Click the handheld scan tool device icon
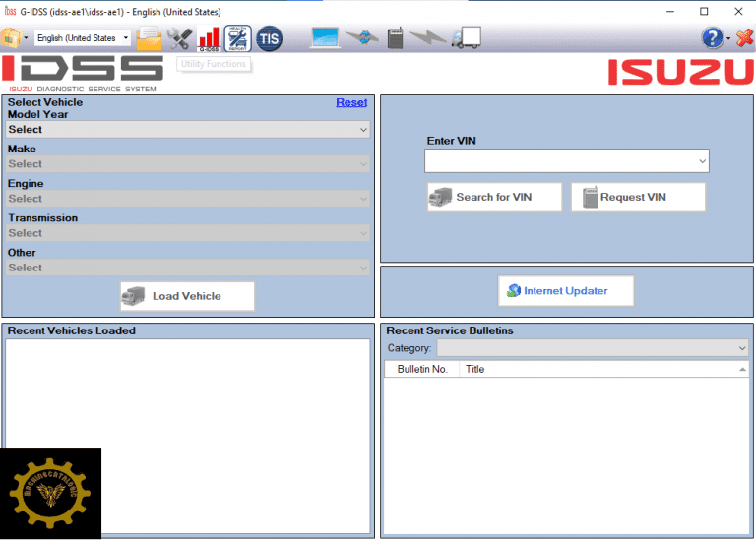The image size is (756, 540). (x=395, y=38)
